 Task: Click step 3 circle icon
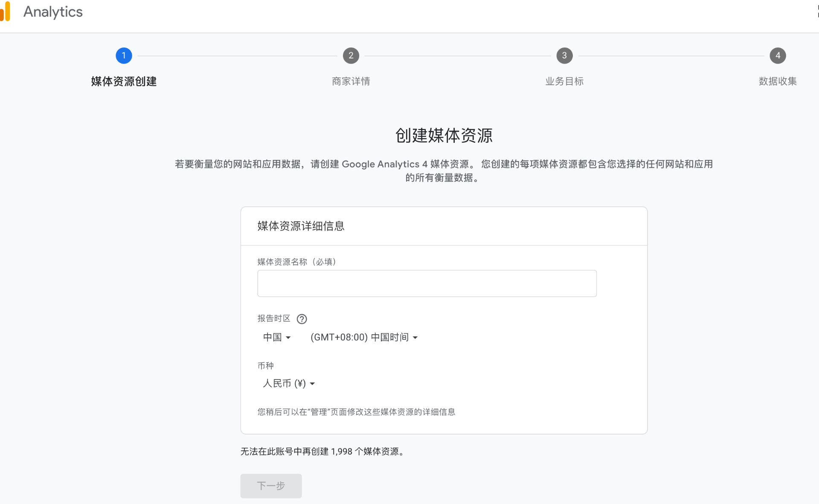pos(564,55)
